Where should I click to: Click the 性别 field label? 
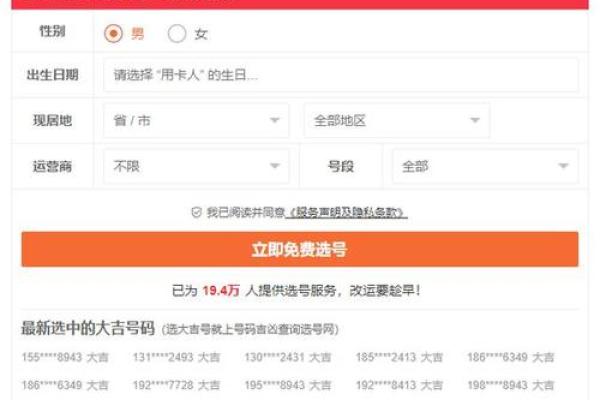[52, 31]
